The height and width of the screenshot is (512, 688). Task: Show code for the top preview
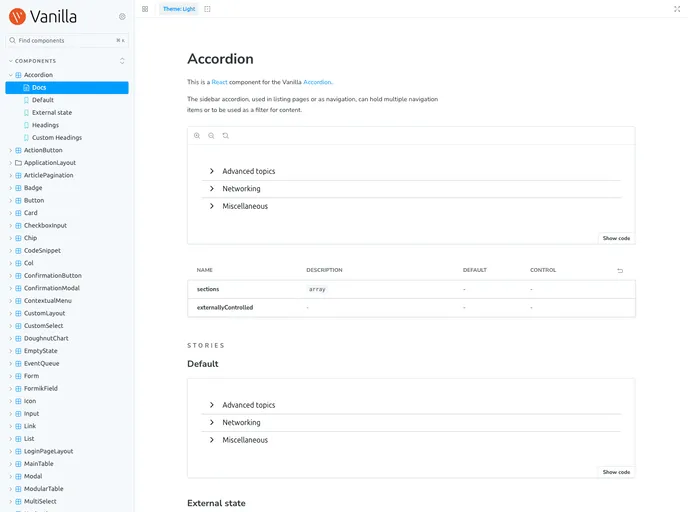click(x=616, y=238)
